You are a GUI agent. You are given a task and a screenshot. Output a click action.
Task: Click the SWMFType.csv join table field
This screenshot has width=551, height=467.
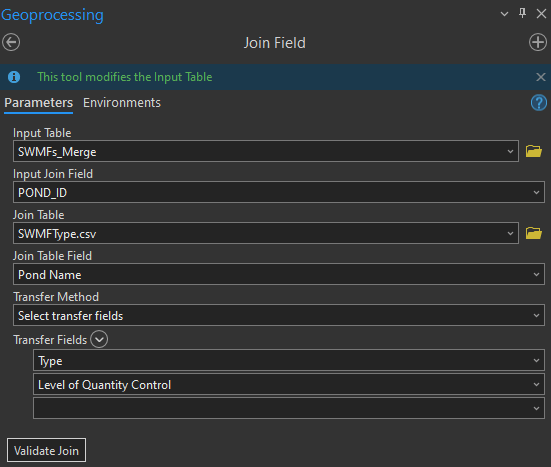[x=266, y=233]
